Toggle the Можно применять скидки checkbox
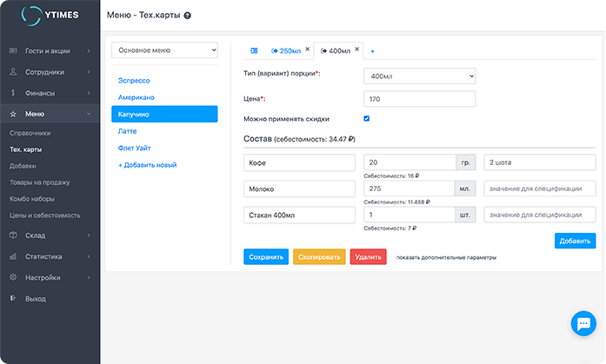This screenshot has width=606, height=364. [x=367, y=118]
